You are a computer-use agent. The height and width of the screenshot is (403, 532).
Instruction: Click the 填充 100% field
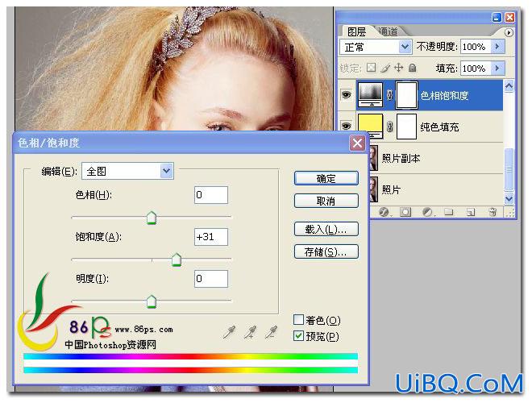pos(475,69)
